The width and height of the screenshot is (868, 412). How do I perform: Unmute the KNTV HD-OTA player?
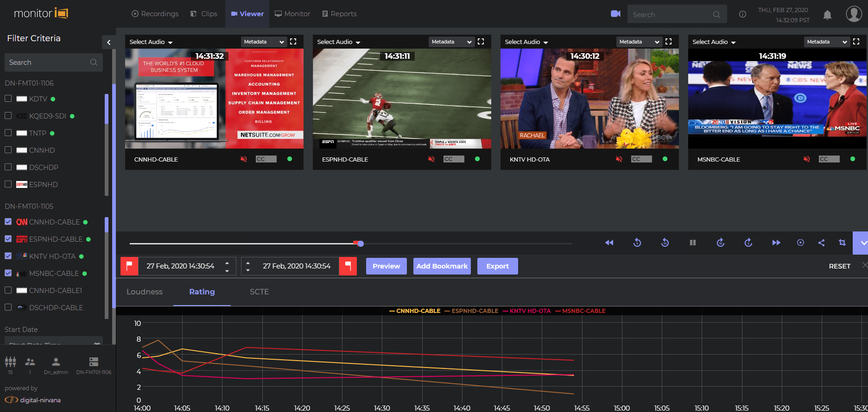[x=619, y=159]
